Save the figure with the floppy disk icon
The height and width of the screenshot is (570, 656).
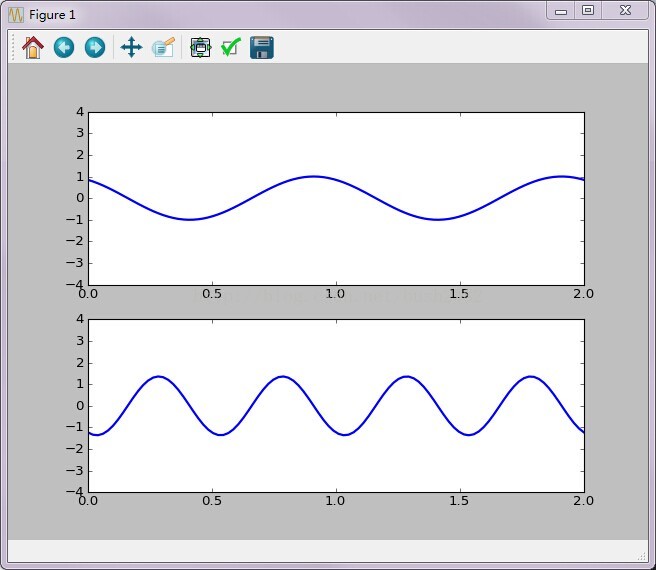coord(262,47)
